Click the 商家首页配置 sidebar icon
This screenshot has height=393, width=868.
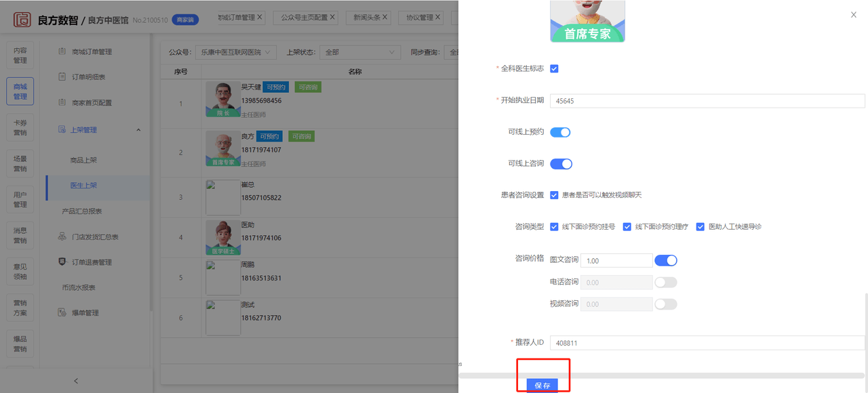point(62,102)
